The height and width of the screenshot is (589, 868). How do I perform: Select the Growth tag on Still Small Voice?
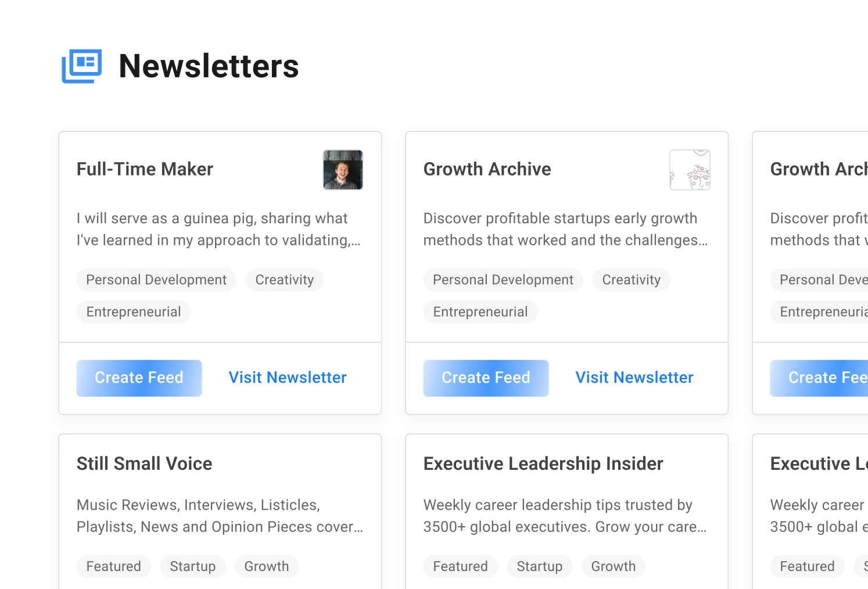point(267,566)
